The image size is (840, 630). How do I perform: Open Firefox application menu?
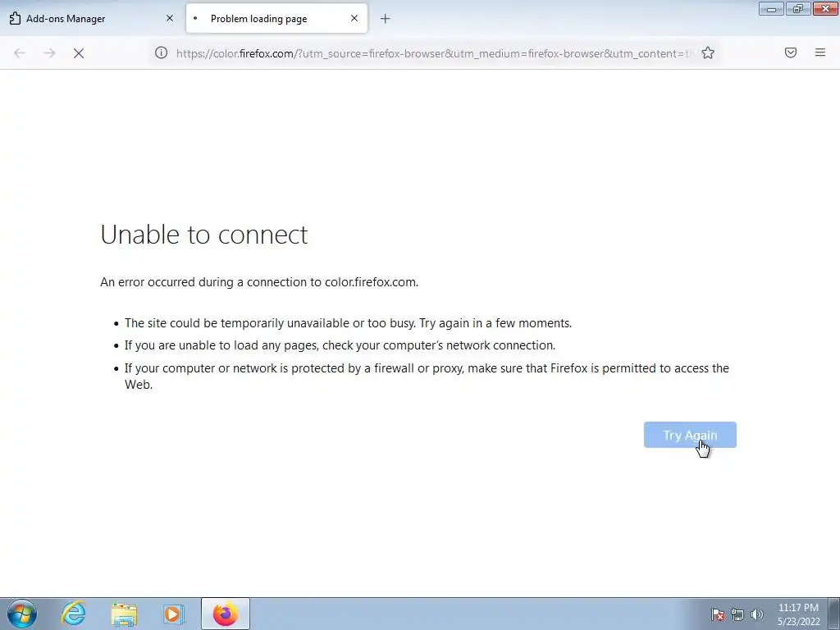click(820, 52)
